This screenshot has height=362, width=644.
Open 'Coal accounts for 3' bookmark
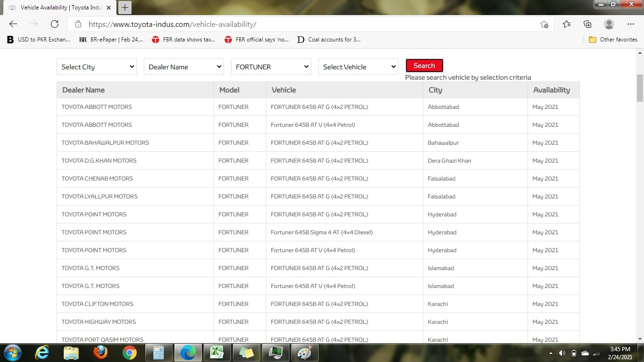click(329, 40)
